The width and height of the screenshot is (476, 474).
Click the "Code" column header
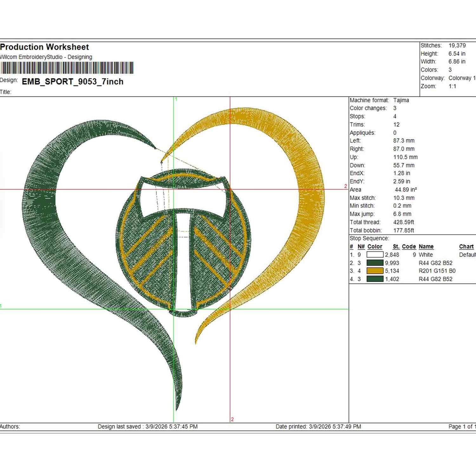coord(409,247)
